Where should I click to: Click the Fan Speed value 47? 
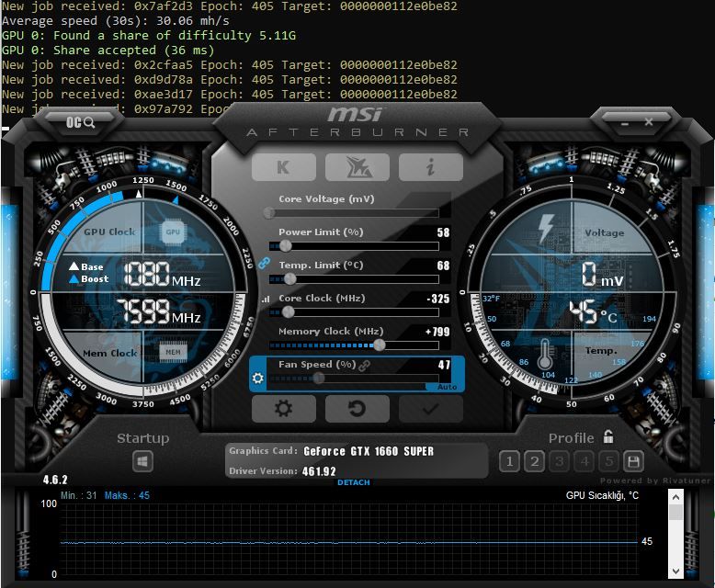pos(444,365)
